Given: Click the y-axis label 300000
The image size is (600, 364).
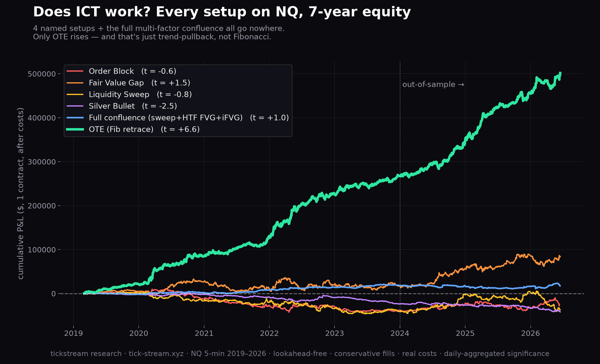Looking at the screenshot, I should coord(41,162).
